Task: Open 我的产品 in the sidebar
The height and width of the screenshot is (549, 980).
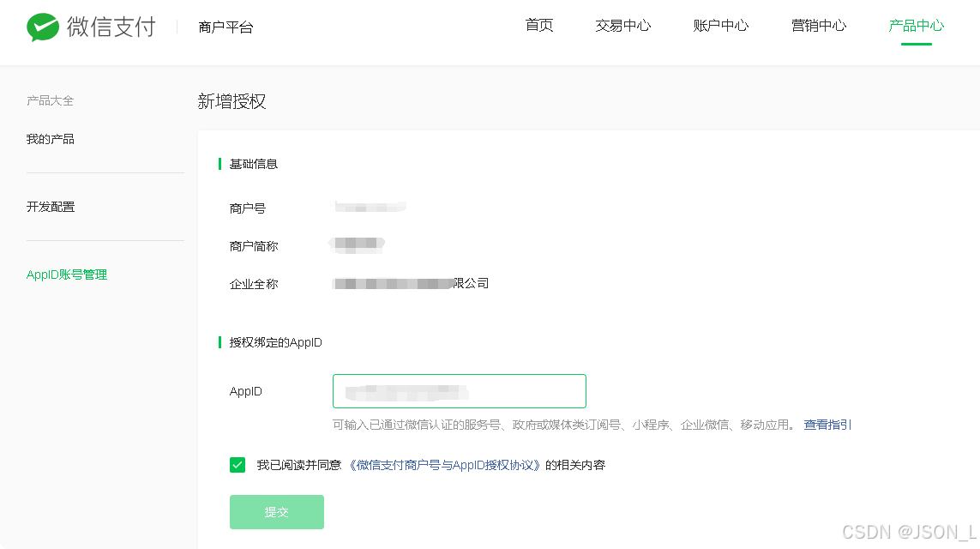Action: pyautogui.click(x=50, y=139)
